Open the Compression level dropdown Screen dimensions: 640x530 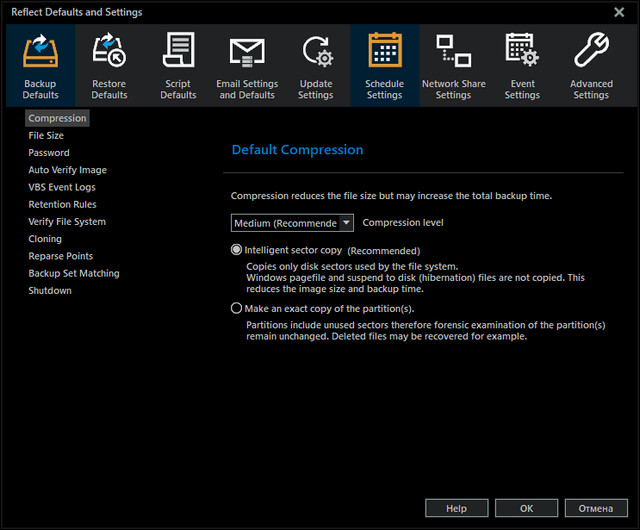click(x=346, y=223)
